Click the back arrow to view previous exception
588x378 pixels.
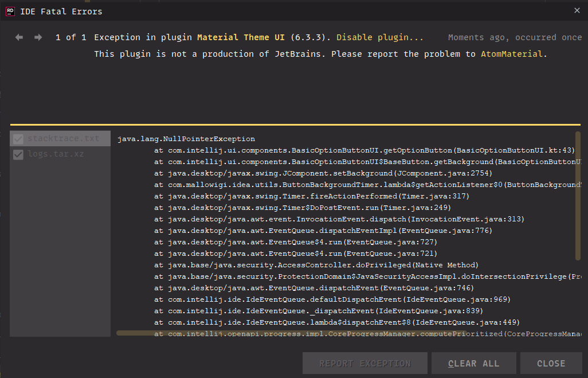tap(19, 37)
